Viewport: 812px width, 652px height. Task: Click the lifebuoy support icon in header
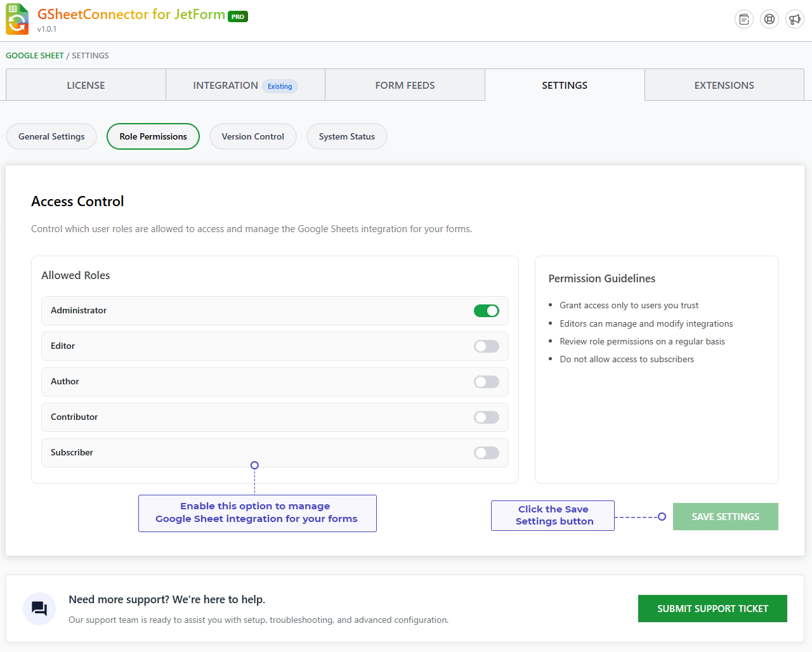coord(769,19)
